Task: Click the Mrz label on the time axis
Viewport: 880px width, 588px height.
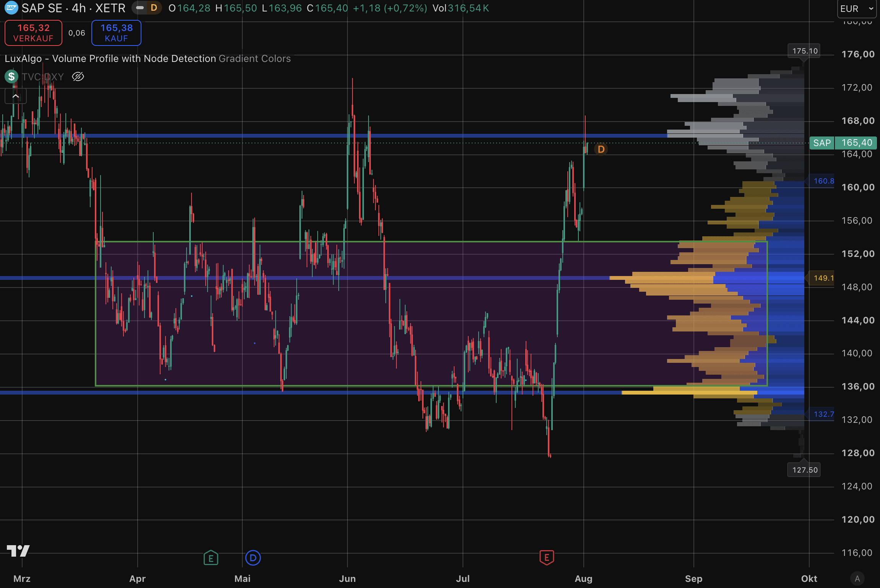Action: pyautogui.click(x=22, y=579)
